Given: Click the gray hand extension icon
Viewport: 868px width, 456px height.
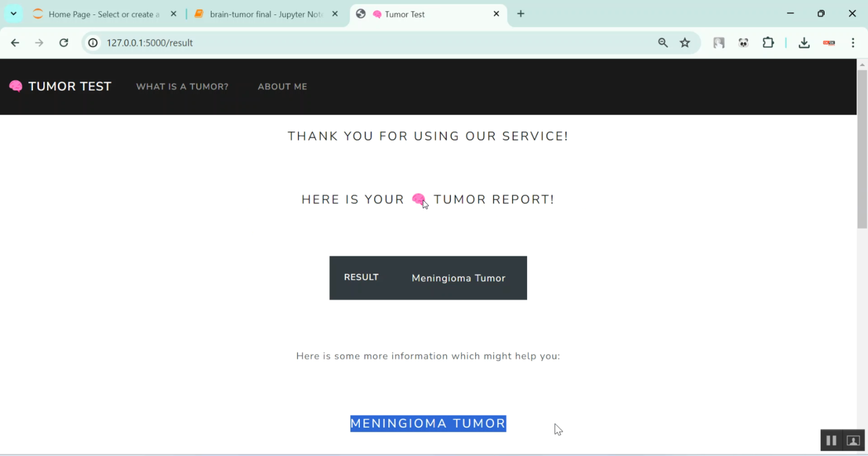Looking at the screenshot, I should [x=719, y=43].
